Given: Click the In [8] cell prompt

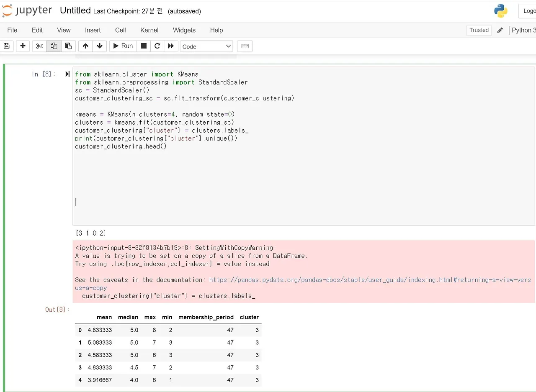Looking at the screenshot, I should coord(44,74).
